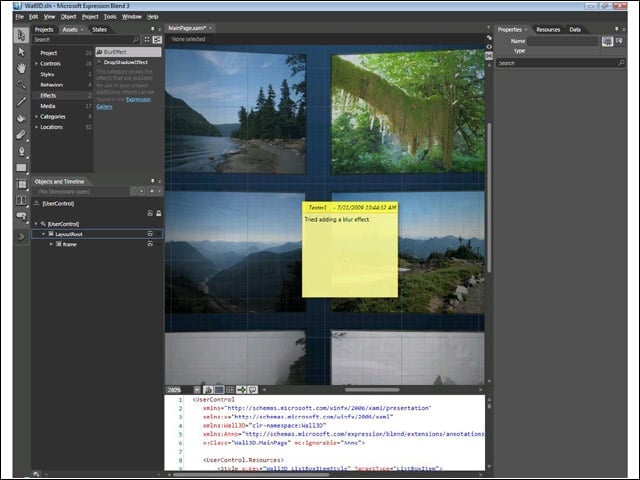
Task: Pick the Zoom magnifier tool
Action: (x=21, y=84)
